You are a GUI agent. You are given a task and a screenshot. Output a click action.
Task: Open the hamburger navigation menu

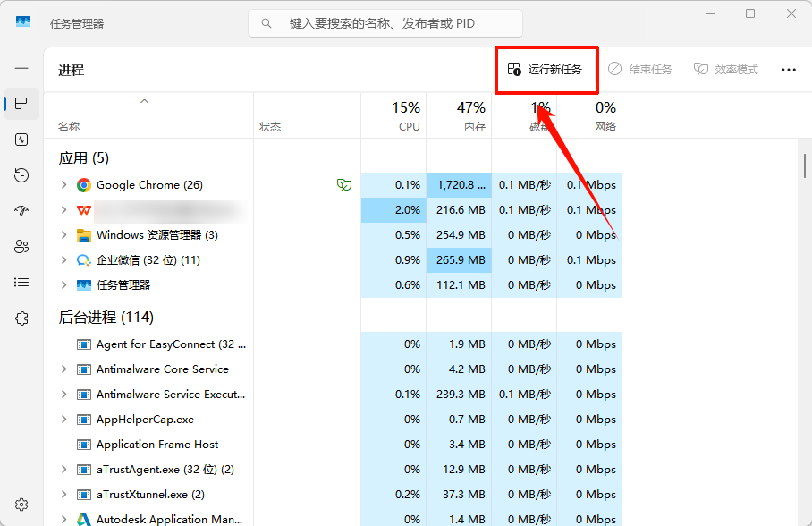pos(21,68)
